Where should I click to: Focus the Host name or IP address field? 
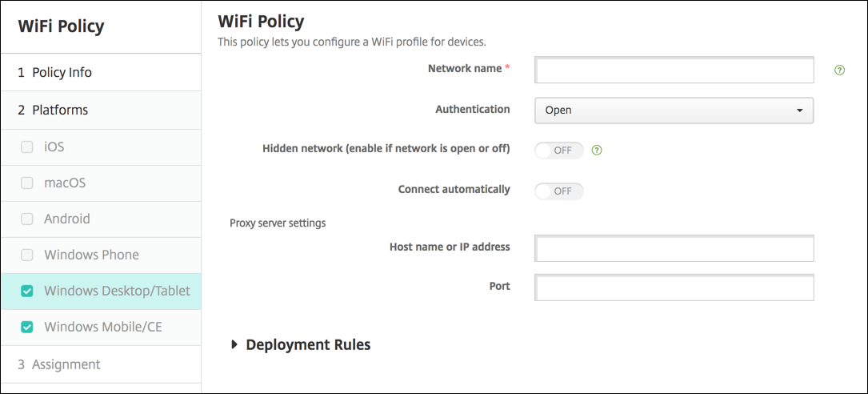tap(674, 248)
